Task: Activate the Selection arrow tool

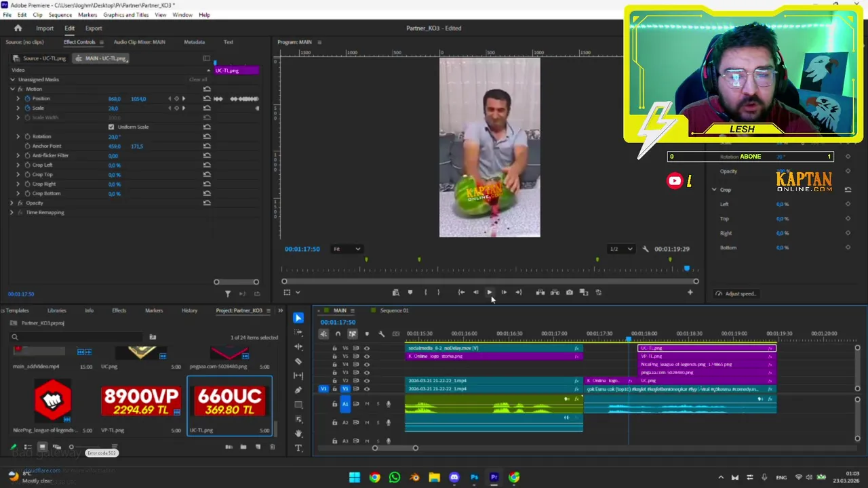Action: point(298,318)
